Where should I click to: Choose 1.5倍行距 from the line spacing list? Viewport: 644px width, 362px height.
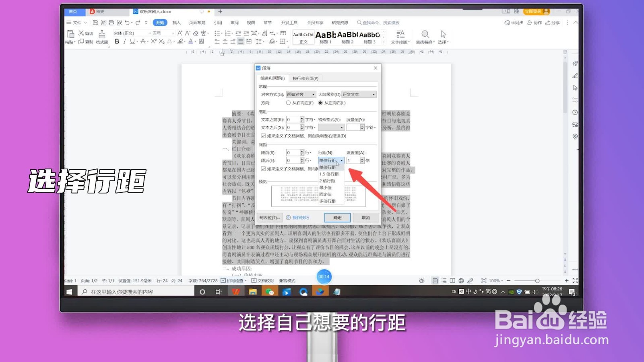point(329,174)
